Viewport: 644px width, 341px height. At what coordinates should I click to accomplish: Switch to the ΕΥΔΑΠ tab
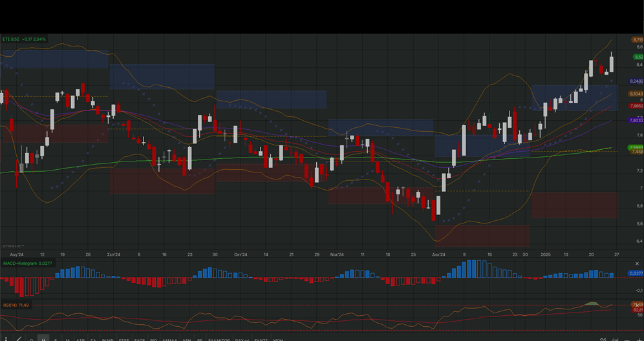tap(261, 340)
